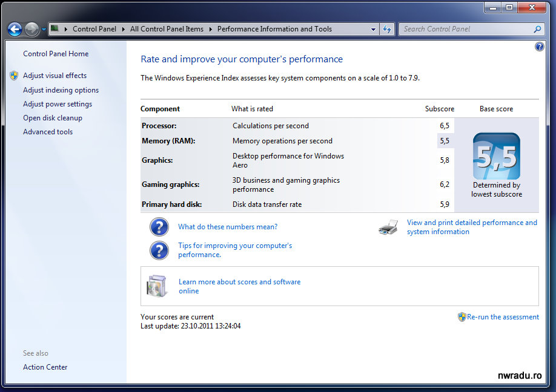556x392 pixels.
Task: Refresh the page with the refresh button
Action: pyautogui.click(x=387, y=29)
